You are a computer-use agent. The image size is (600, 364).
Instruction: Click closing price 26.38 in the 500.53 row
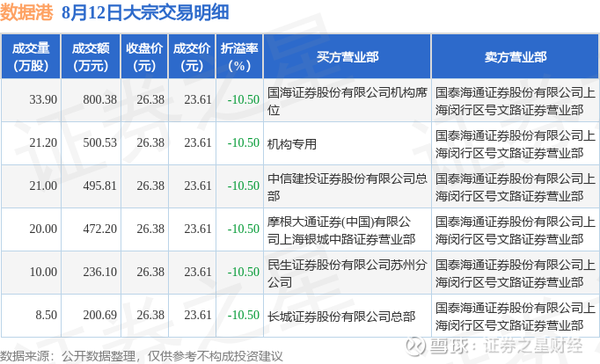pos(150,143)
